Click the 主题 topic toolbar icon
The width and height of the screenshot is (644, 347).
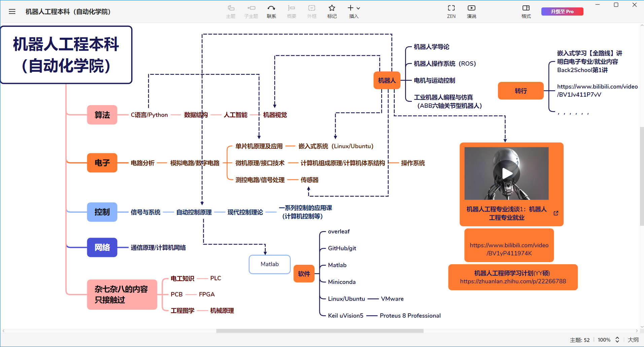click(x=231, y=11)
